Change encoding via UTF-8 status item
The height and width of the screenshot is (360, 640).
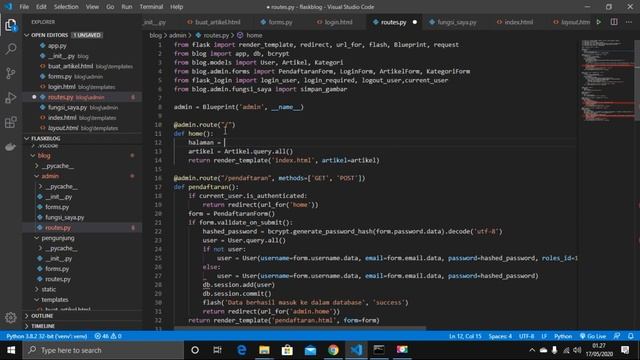click(526, 336)
